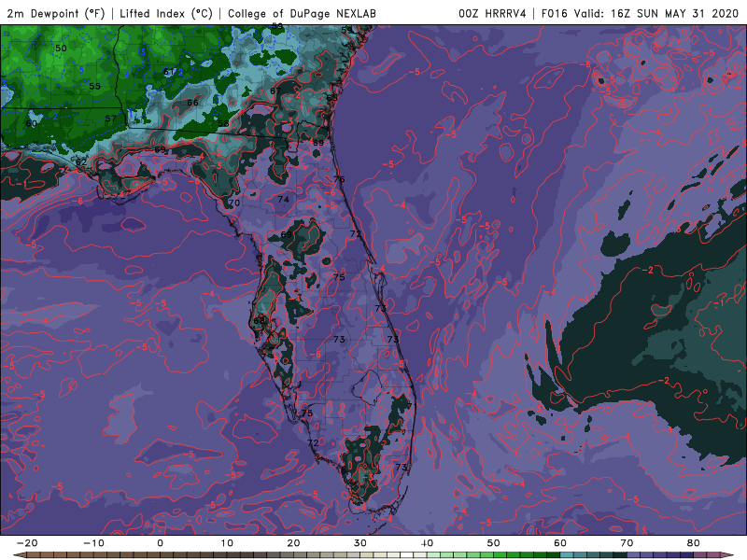Viewport: 747px width, 560px height.
Task: Click the 74 dewpoint value in north Florida
Action: 284,199
